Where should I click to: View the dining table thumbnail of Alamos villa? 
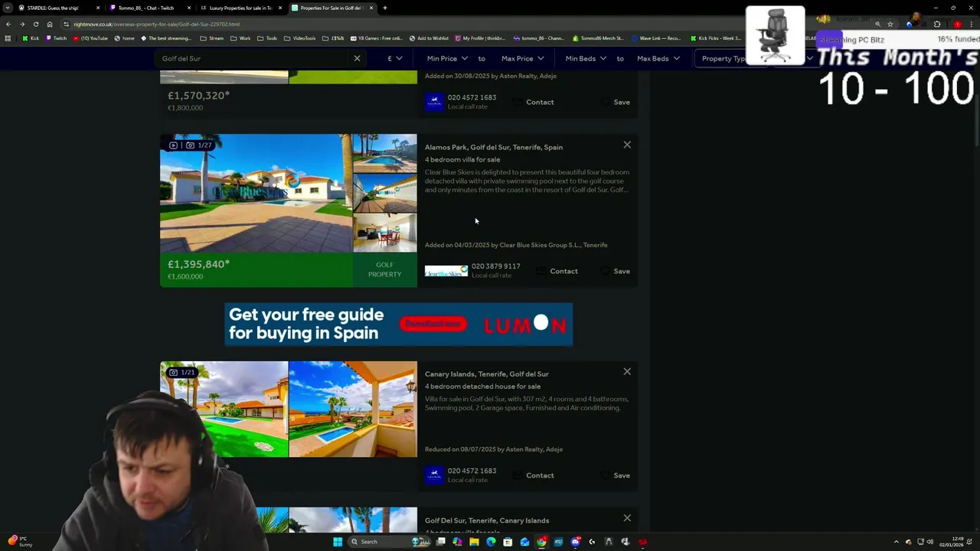pyautogui.click(x=385, y=233)
